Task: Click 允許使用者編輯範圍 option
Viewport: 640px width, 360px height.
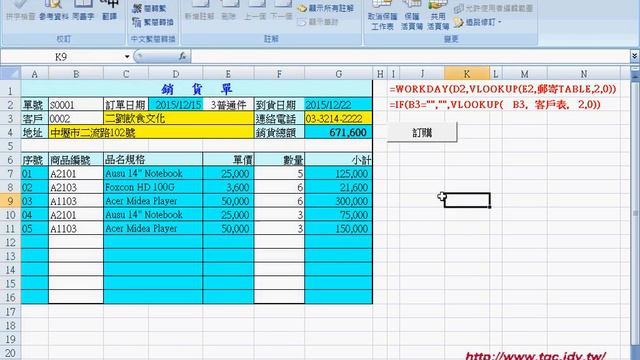Action: coord(493,8)
